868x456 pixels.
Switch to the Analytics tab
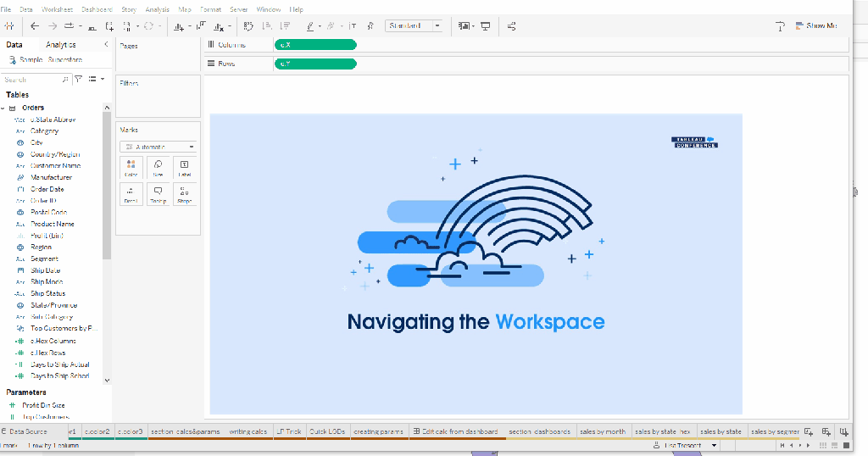point(61,44)
